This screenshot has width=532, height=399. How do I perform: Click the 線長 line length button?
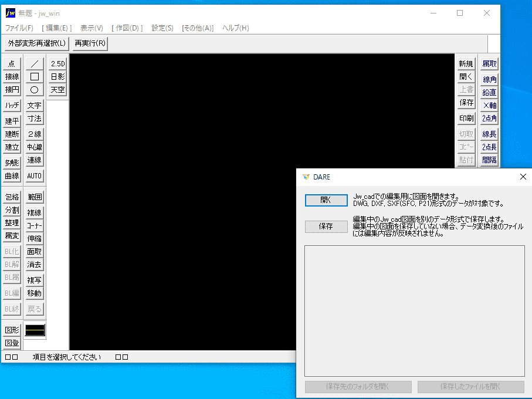pyautogui.click(x=489, y=134)
